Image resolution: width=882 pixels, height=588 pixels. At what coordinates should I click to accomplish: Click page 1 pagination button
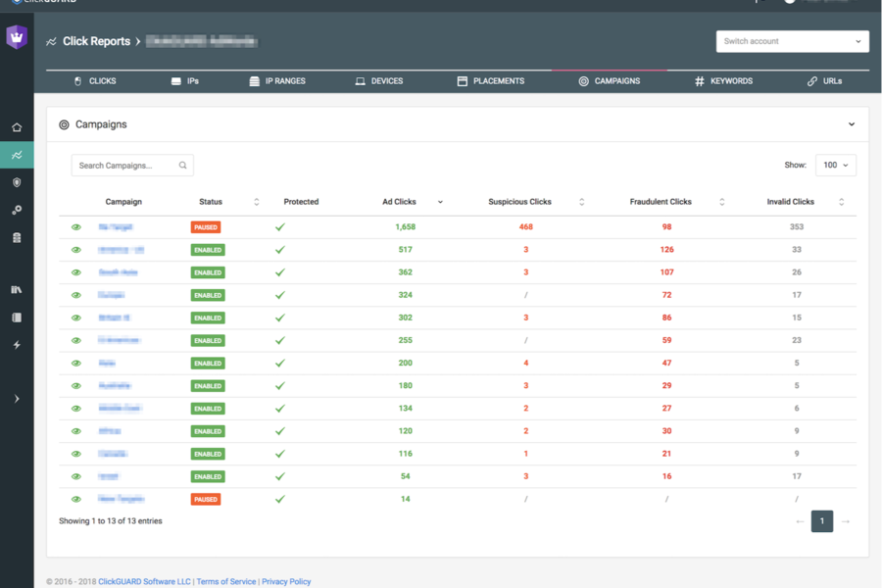821,521
